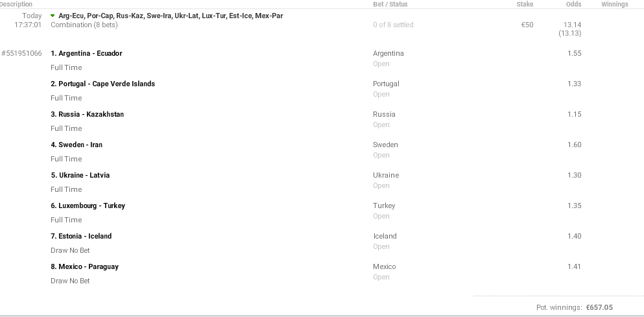Open match '2. Portugal - Cape Verde Islands'

pos(102,84)
